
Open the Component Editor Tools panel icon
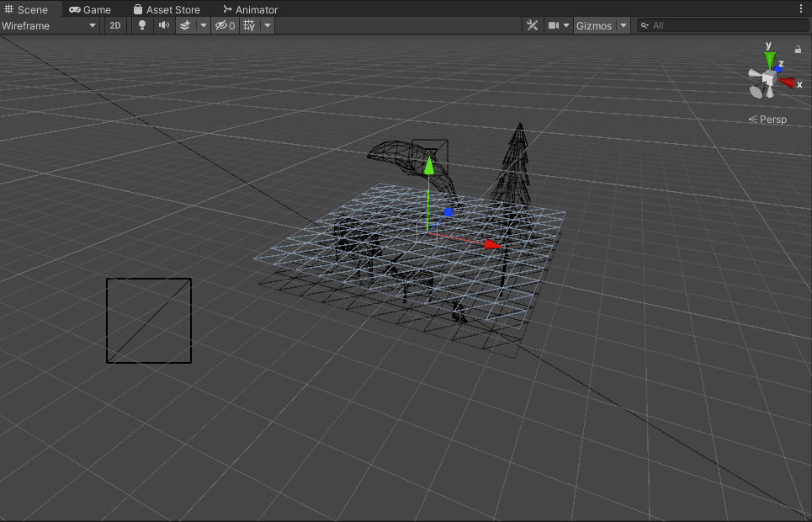coord(533,25)
